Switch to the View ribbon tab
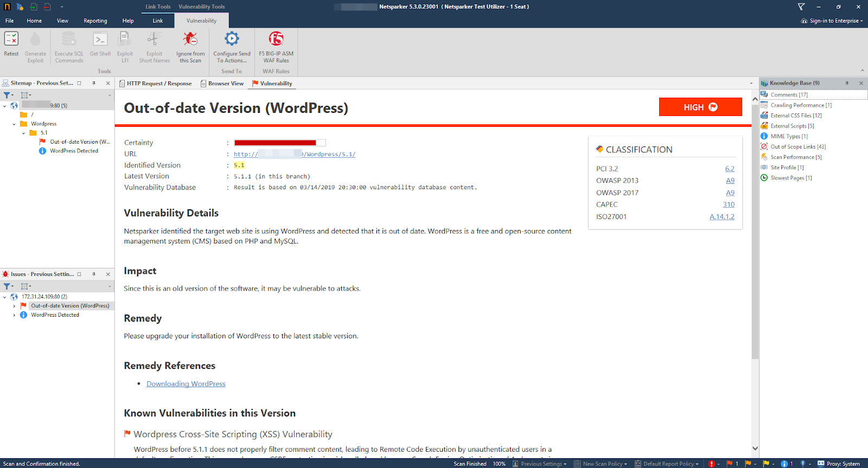868x468 pixels. [62, 21]
